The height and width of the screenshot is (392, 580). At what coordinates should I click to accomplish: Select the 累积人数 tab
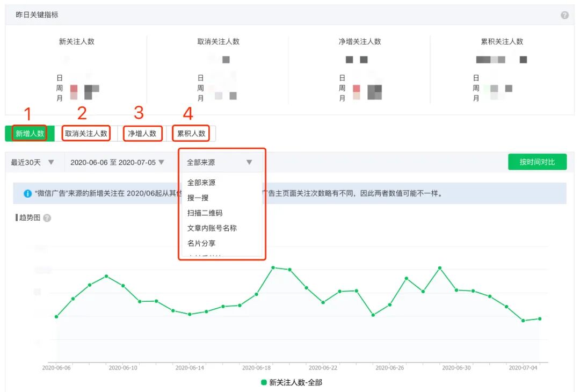(191, 134)
